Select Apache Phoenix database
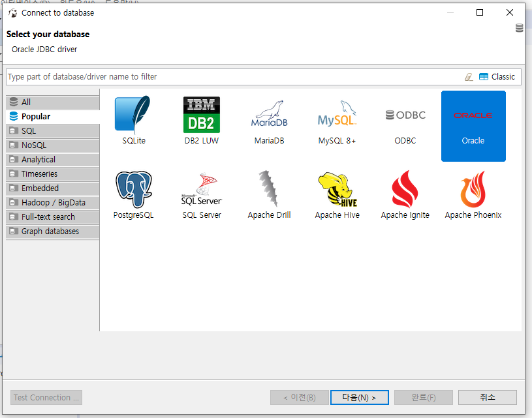Image resolution: width=532 pixels, height=418 pixels. coord(473,194)
